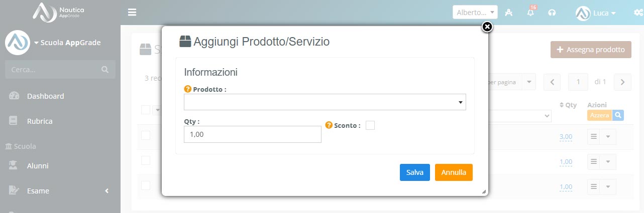This screenshot has width=644, height=213.
Task: Open the notifications bell icon
Action: coord(530,13)
